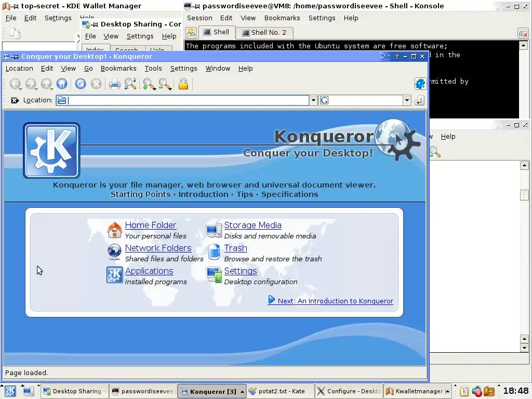Decrease font size with magnifier minus
The image size is (532, 399).
click(165, 84)
